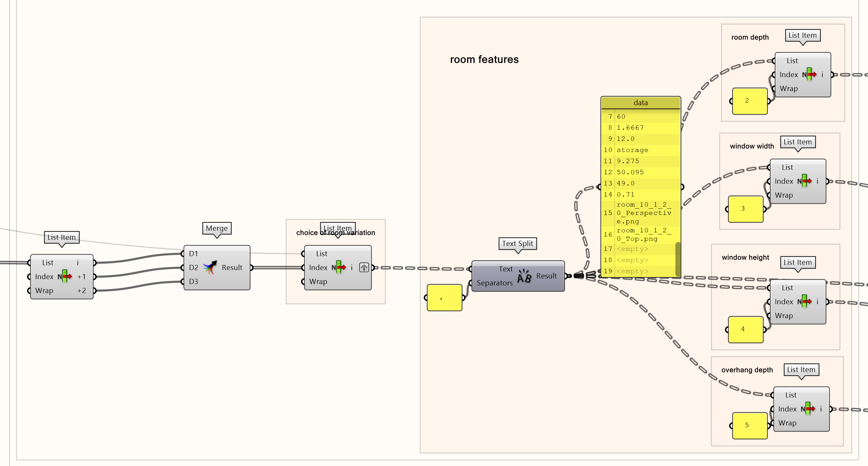868x466 pixels.
Task: Click the +1 output of leftmost List Item
Action: click(x=82, y=277)
